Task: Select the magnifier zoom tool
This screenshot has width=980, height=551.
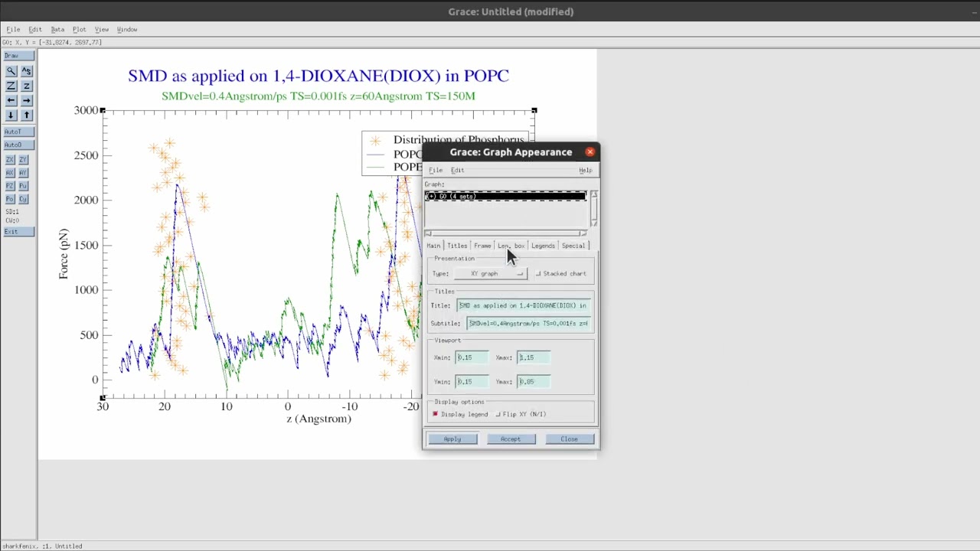Action: [x=11, y=71]
